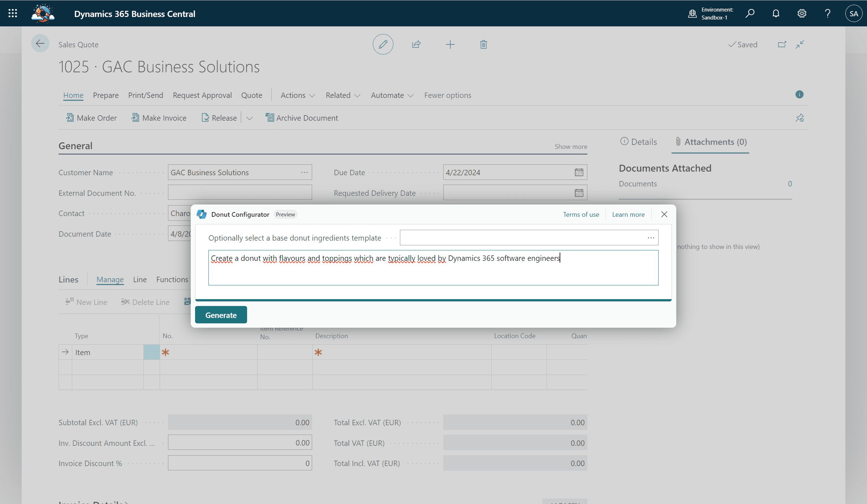Viewport: 867px width, 504px height.
Task: Switch to the Details factbox tab
Action: pos(638,142)
